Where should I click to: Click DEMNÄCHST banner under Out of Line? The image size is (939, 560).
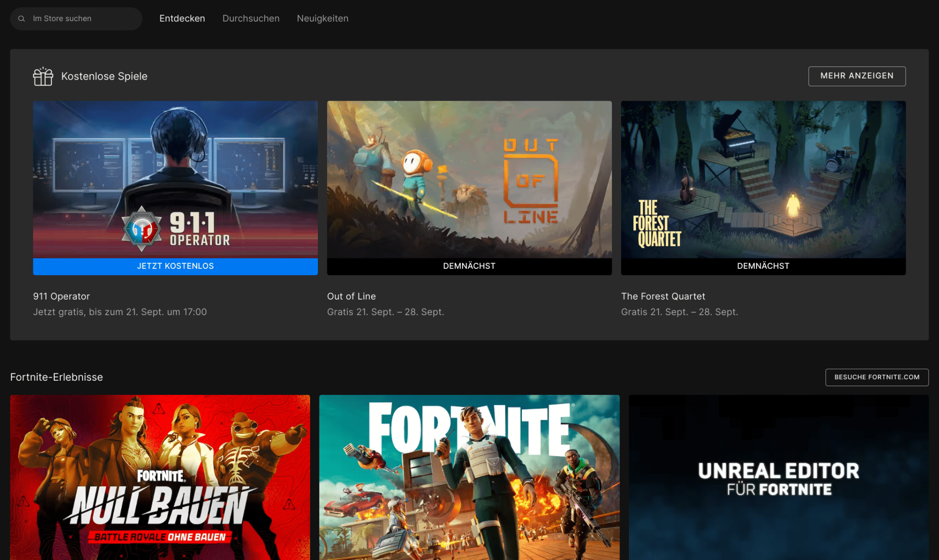[469, 266]
